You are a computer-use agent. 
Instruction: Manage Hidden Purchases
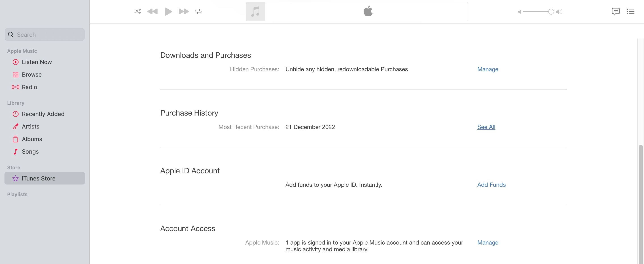click(x=487, y=69)
